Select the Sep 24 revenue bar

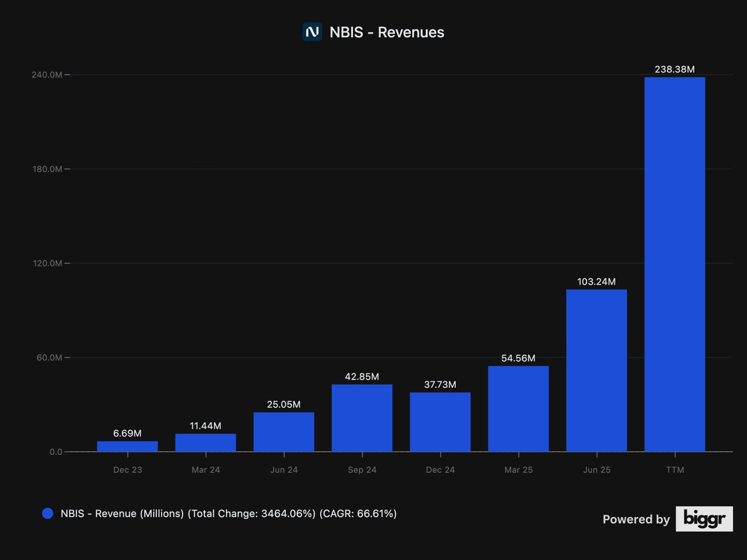point(362,418)
